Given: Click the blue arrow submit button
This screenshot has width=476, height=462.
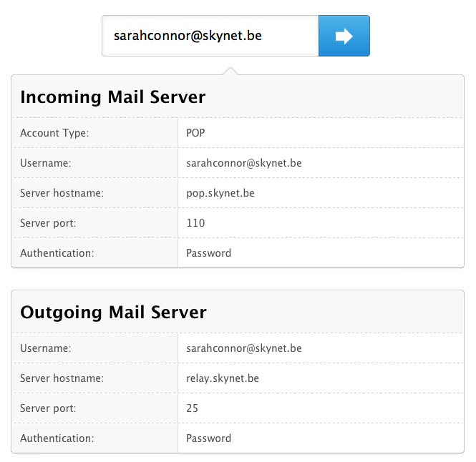Looking at the screenshot, I should pyautogui.click(x=344, y=36).
